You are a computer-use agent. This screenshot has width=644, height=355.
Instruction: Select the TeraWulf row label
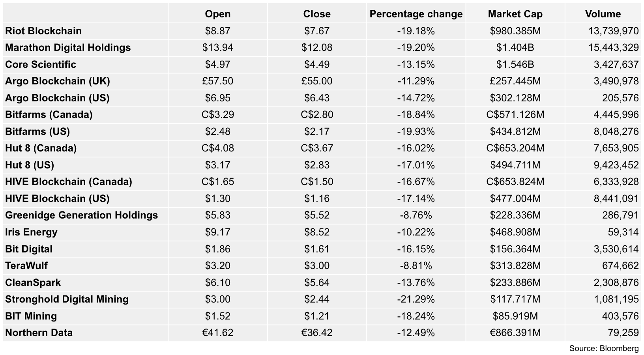tap(26, 265)
